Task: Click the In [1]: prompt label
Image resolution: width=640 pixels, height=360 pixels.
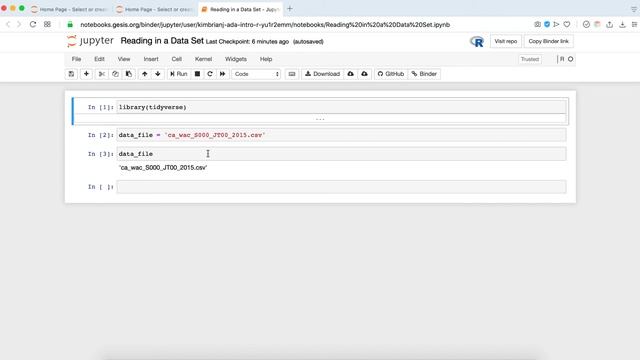Action: 100,107
